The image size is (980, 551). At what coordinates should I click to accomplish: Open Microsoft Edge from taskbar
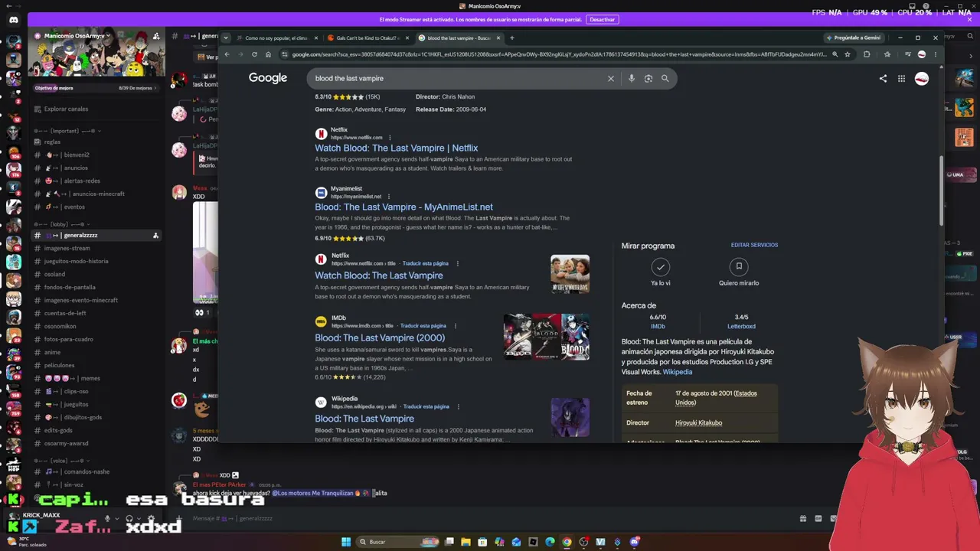[550, 542]
